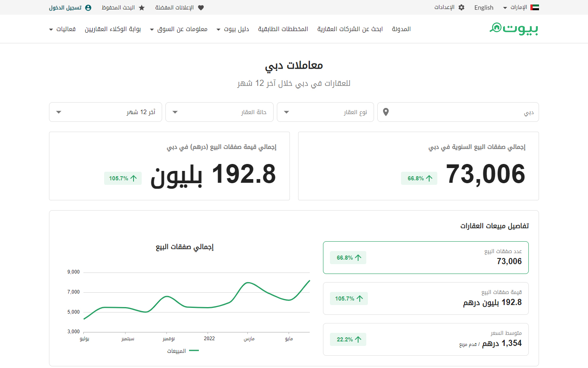This screenshot has width=588, height=368.
Task: Expand the معلومات عن السوق menu
Action: click(x=178, y=29)
